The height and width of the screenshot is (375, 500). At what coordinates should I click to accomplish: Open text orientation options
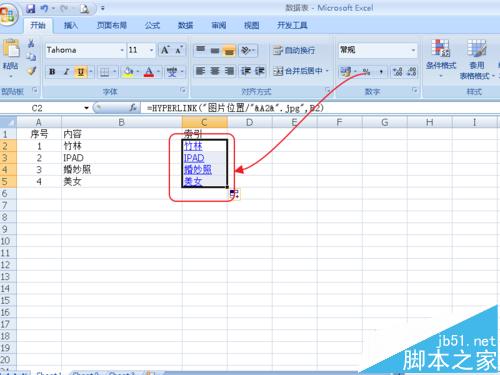tap(248, 50)
